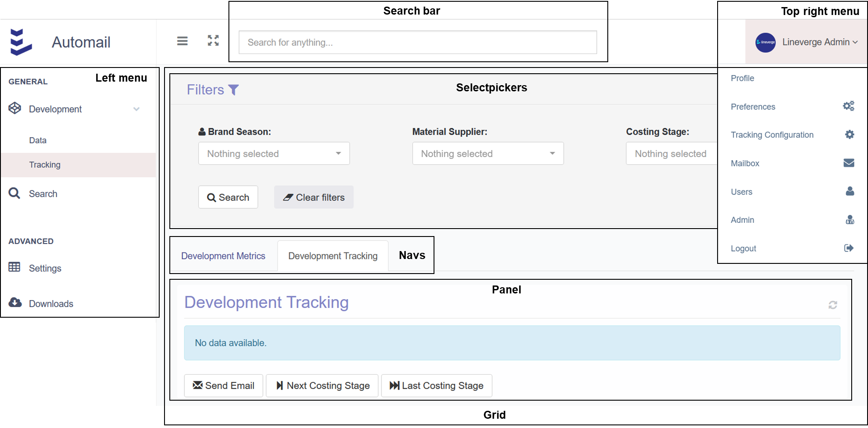Click the Preferences gears icon
Screen dimensions: 868x428
(849, 106)
